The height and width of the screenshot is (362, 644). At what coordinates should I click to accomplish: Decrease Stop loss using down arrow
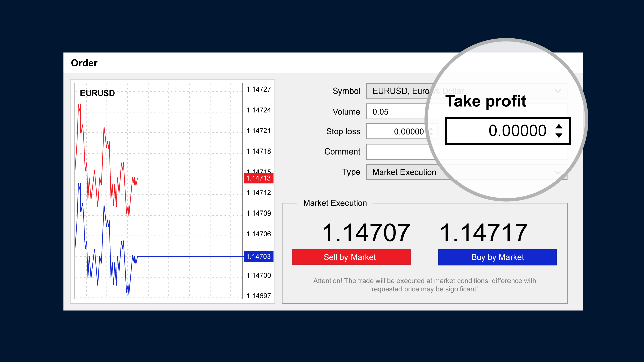(x=431, y=134)
